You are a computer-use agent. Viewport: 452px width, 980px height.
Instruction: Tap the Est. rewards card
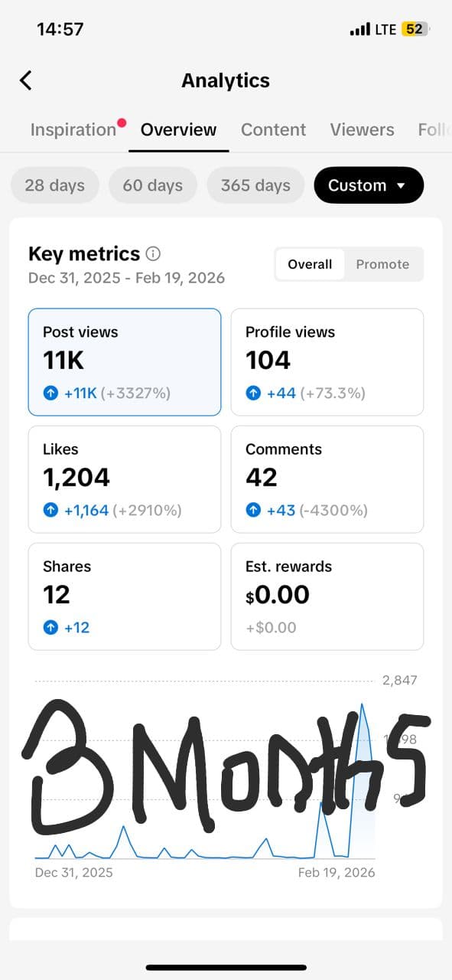click(x=327, y=596)
